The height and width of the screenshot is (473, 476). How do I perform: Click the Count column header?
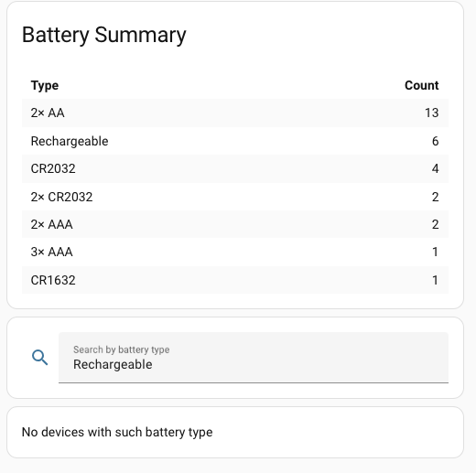422,85
